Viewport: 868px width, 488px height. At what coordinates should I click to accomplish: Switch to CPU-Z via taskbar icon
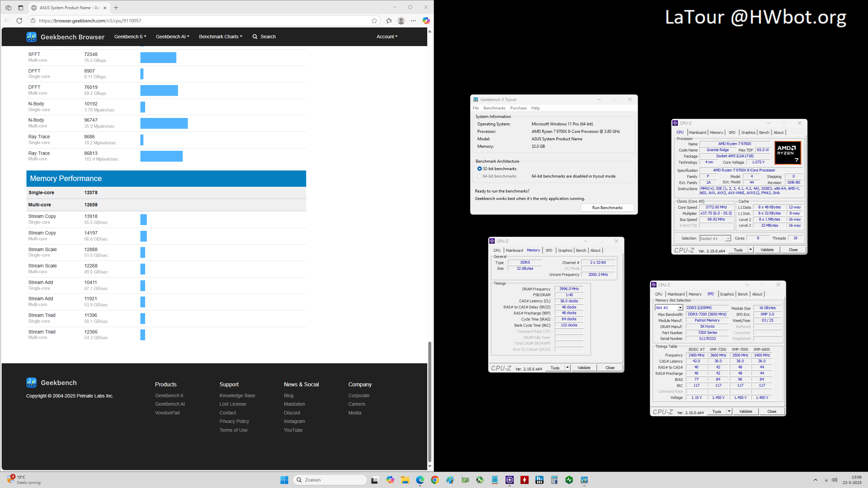[509, 480]
